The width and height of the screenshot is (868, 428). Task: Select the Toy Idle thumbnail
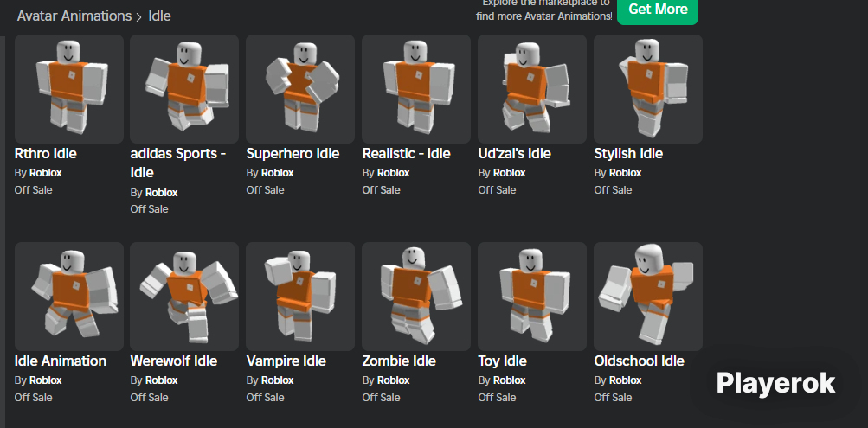[x=532, y=297]
